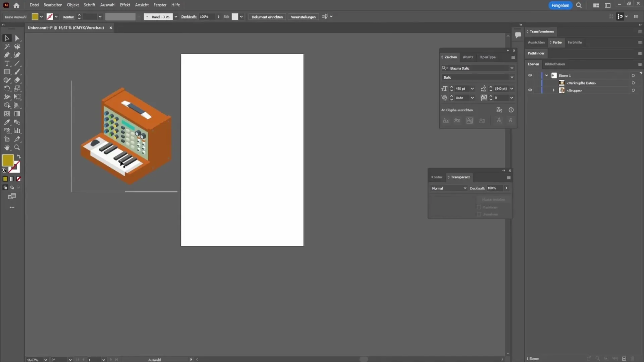The image size is (644, 362).
Task: Click target circle of Ebene 1
Action: click(633, 75)
